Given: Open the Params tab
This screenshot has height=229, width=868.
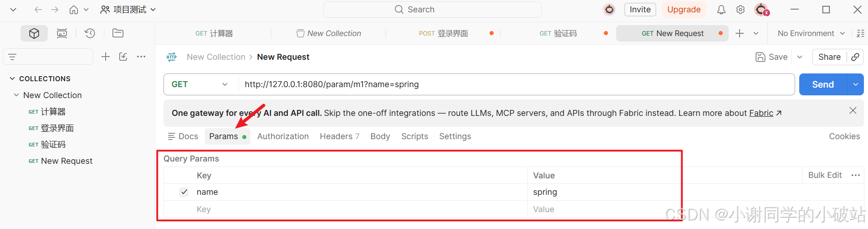Looking at the screenshot, I should [x=228, y=136].
